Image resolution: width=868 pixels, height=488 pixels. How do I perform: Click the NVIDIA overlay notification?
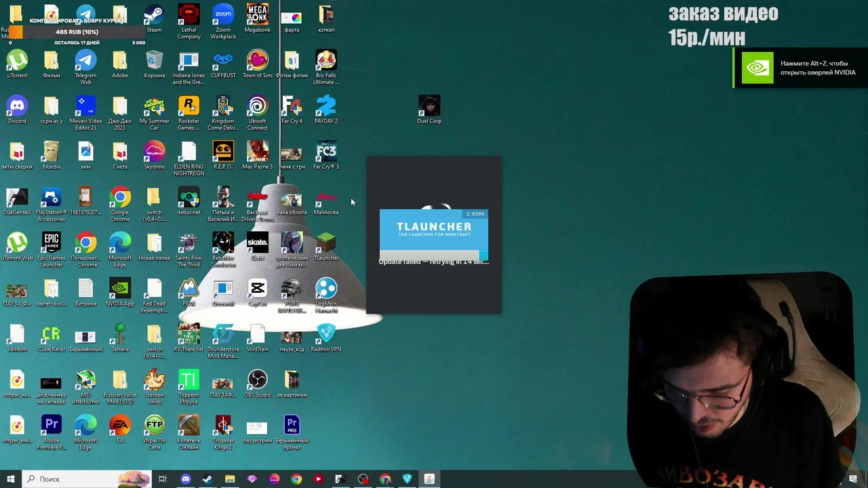pos(800,68)
